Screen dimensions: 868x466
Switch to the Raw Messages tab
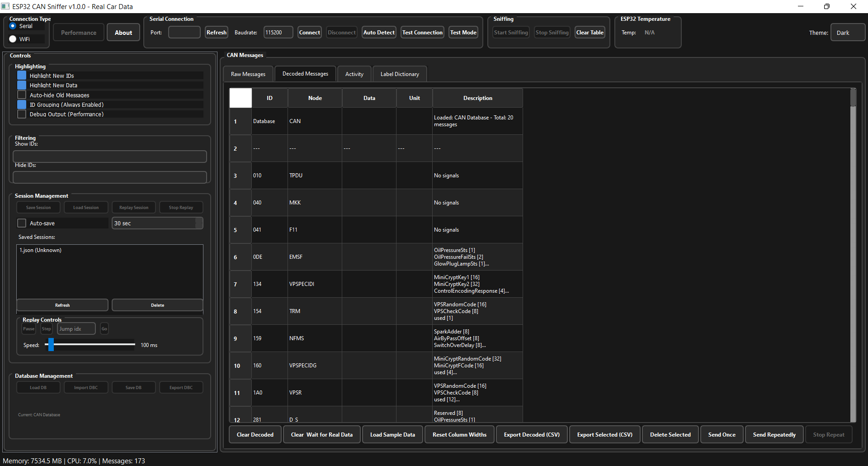tap(248, 74)
